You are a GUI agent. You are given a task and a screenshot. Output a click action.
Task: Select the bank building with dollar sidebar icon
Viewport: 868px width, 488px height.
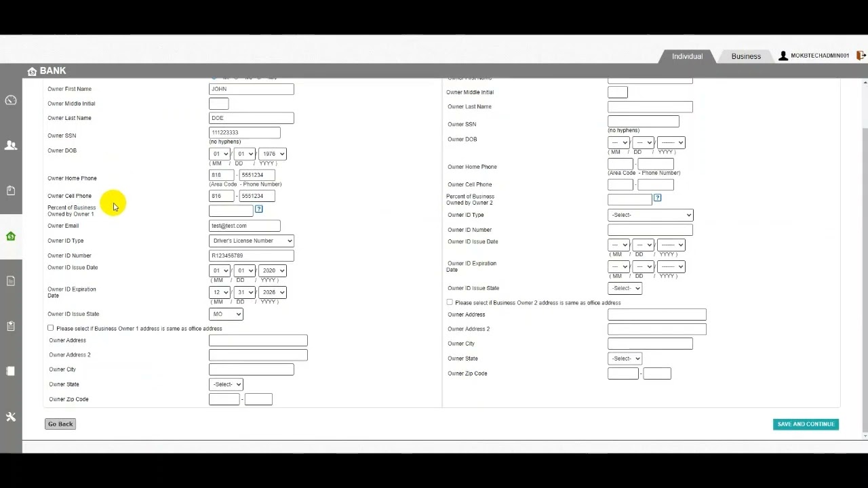tap(11, 236)
